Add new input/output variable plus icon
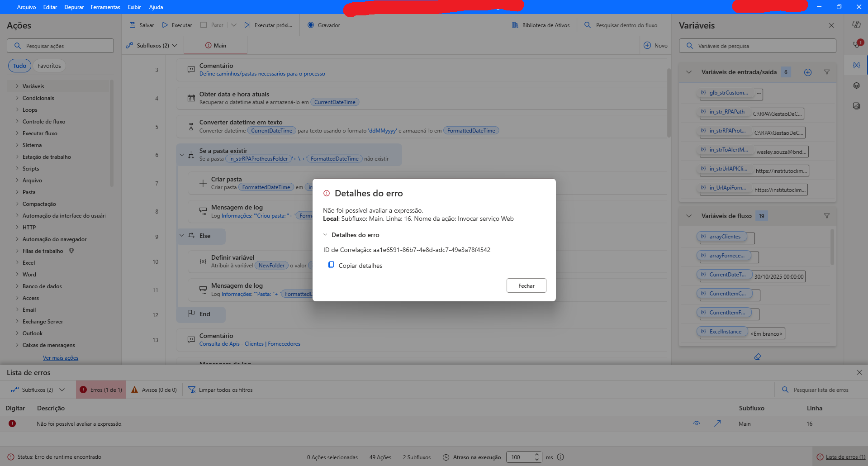 pos(808,72)
